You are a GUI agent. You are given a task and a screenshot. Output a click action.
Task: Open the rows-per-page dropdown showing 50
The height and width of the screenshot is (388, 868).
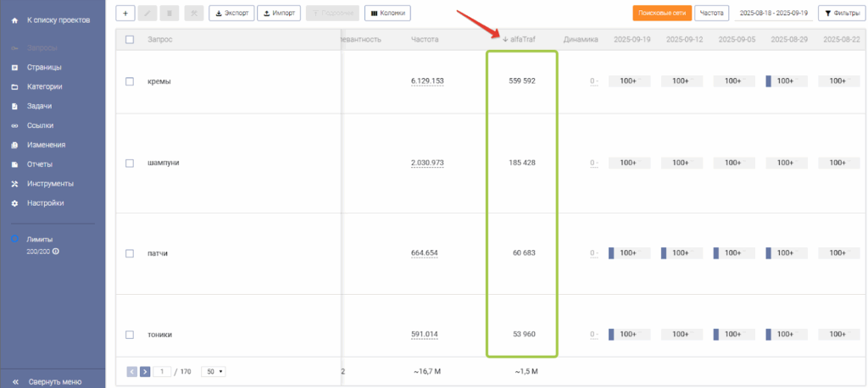click(214, 371)
